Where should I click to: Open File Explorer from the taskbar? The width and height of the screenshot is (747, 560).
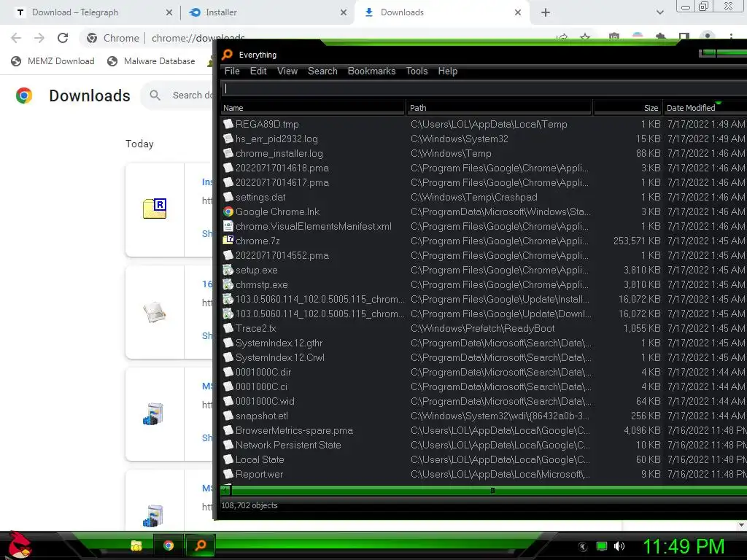136,545
